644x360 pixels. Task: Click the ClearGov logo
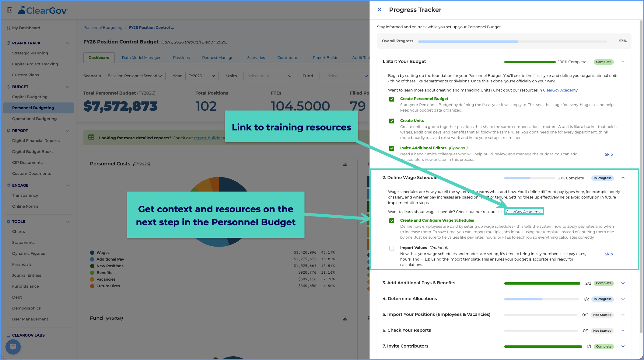click(43, 10)
